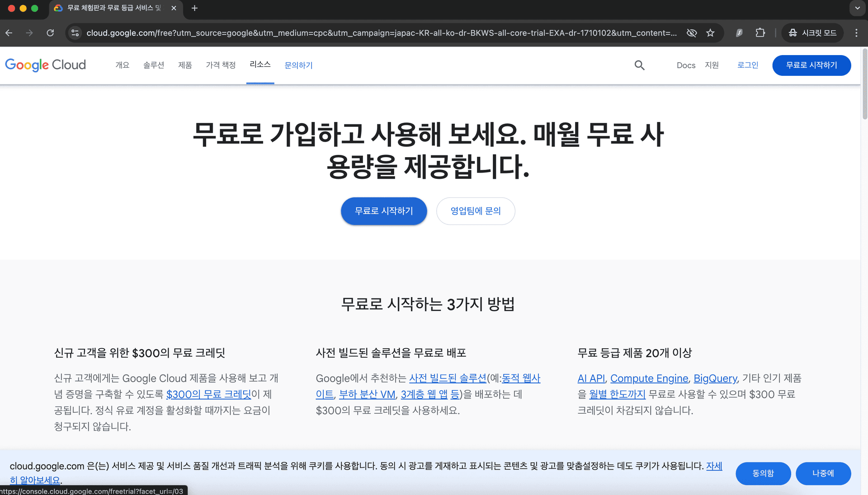This screenshot has height=495, width=868.
Task: Click the address bar URL field
Action: (x=382, y=33)
